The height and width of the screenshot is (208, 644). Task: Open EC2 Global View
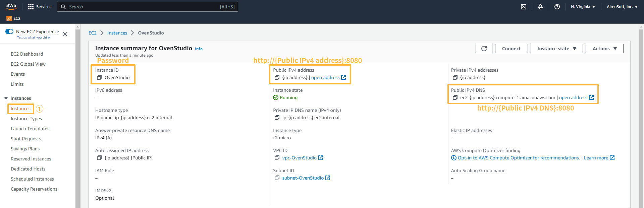point(28,64)
